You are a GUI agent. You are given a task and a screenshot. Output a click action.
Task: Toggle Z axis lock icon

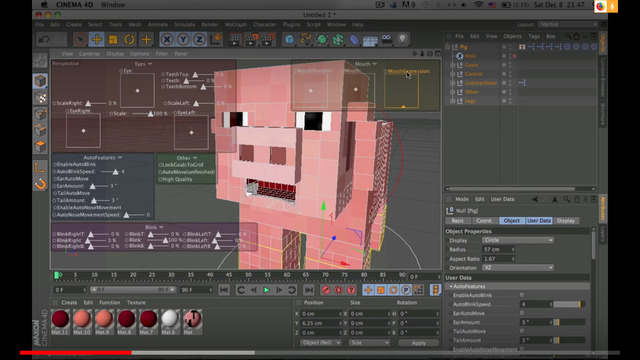pyautogui.click(x=199, y=40)
